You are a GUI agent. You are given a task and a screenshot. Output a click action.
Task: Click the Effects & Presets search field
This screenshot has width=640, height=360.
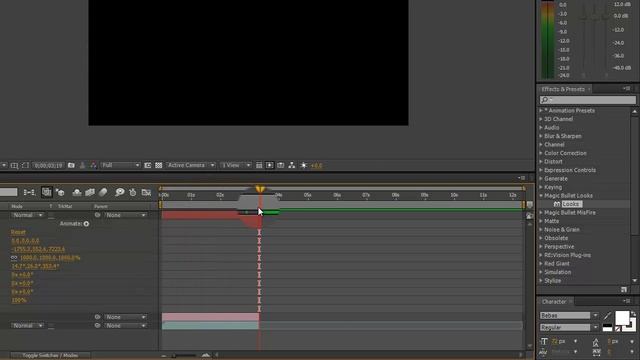588,100
